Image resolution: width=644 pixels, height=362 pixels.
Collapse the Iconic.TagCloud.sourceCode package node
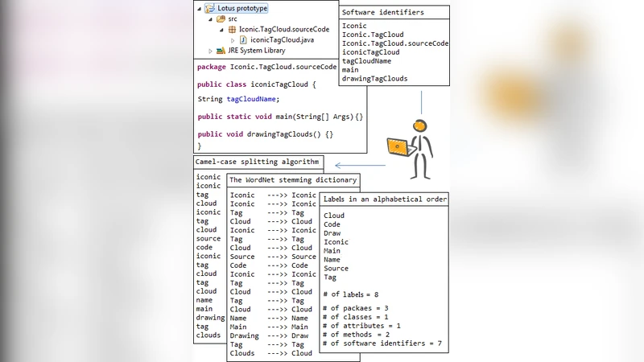pos(222,29)
